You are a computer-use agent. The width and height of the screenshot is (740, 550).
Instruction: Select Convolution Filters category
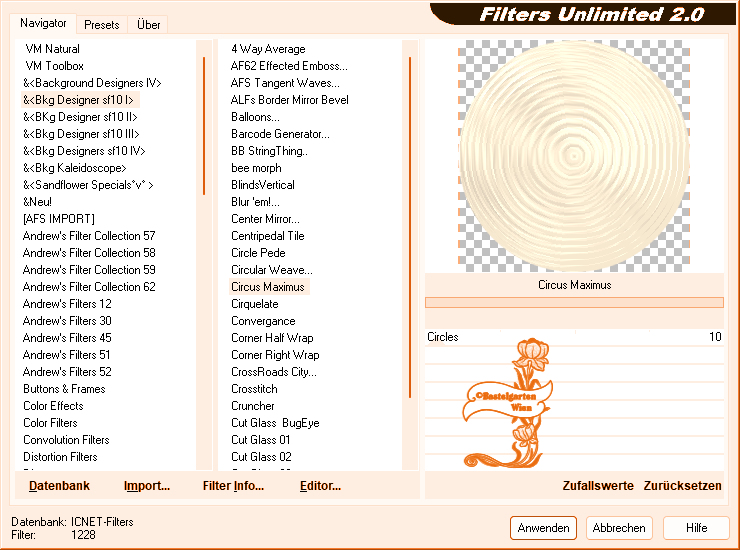[66, 440]
